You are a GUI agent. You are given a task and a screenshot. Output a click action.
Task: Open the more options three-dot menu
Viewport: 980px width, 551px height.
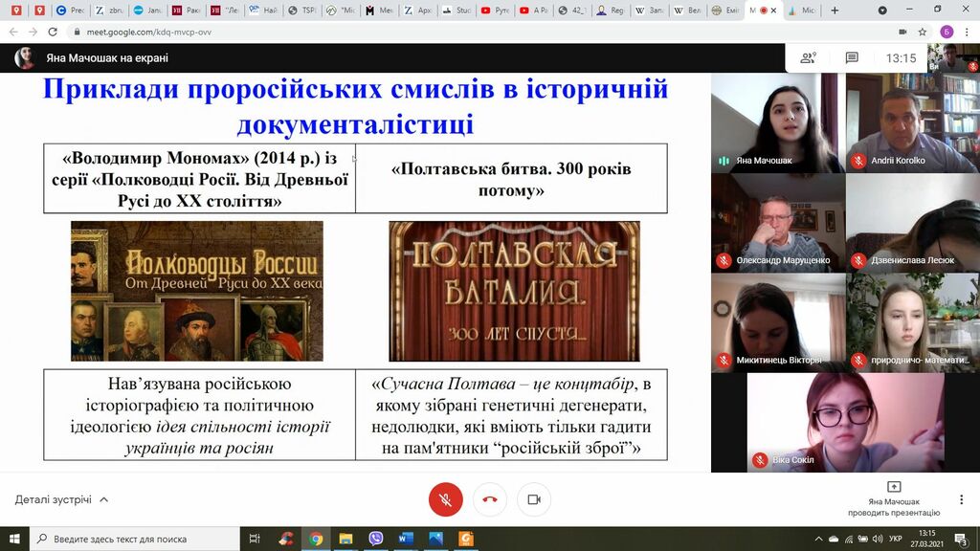(961, 499)
